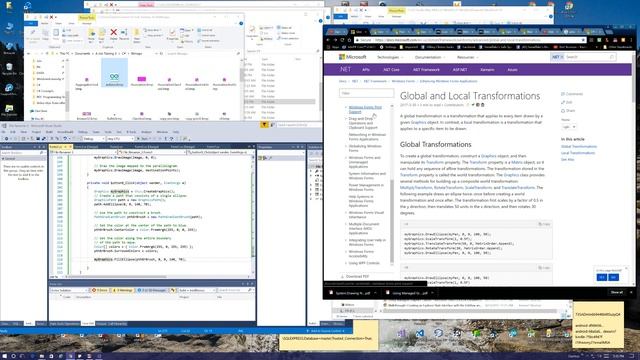Open Windows Forms Print Support sidebar link

[365, 109]
